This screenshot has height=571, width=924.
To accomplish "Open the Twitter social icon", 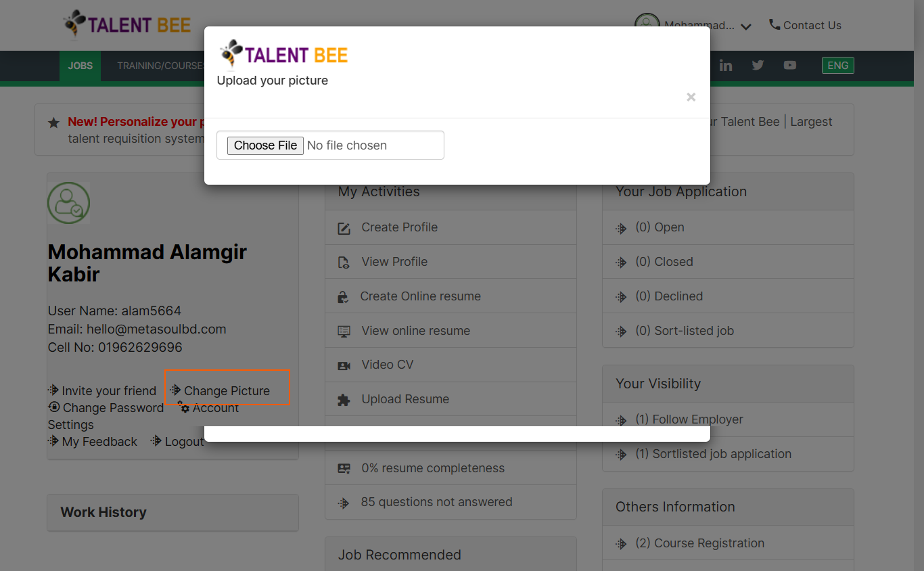I will (x=758, y=66).
